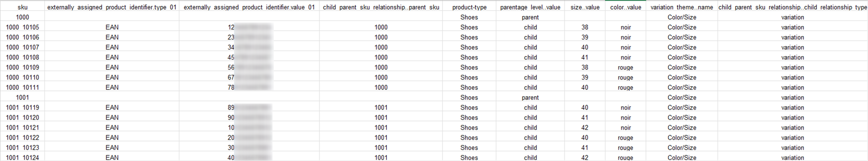
Task: Click sku cell "1001 10119"
Action: [23, 108]
